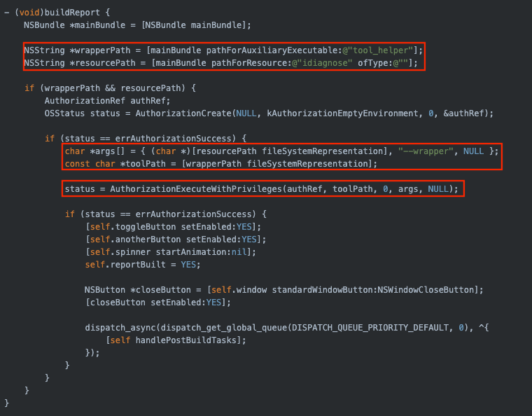The image size is (532, 416).
Task: Click the "idiagnose" string literal
Action: point(325,63)
